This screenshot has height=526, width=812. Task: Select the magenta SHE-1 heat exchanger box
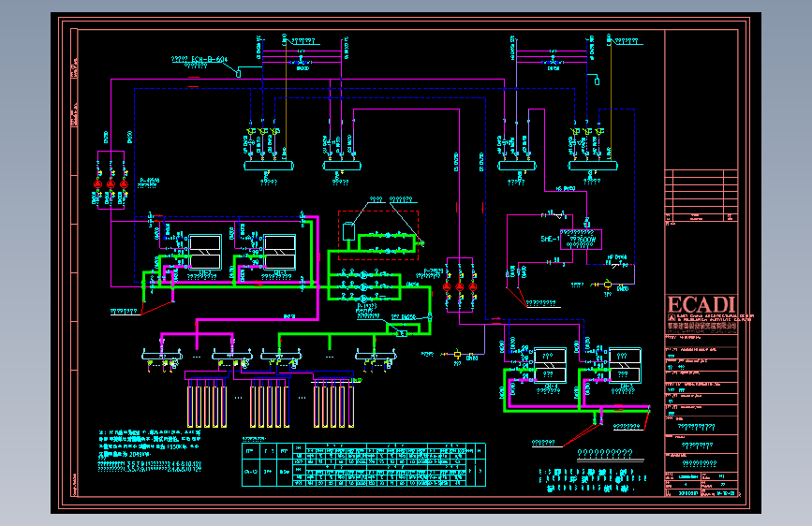tap(581, 240)
